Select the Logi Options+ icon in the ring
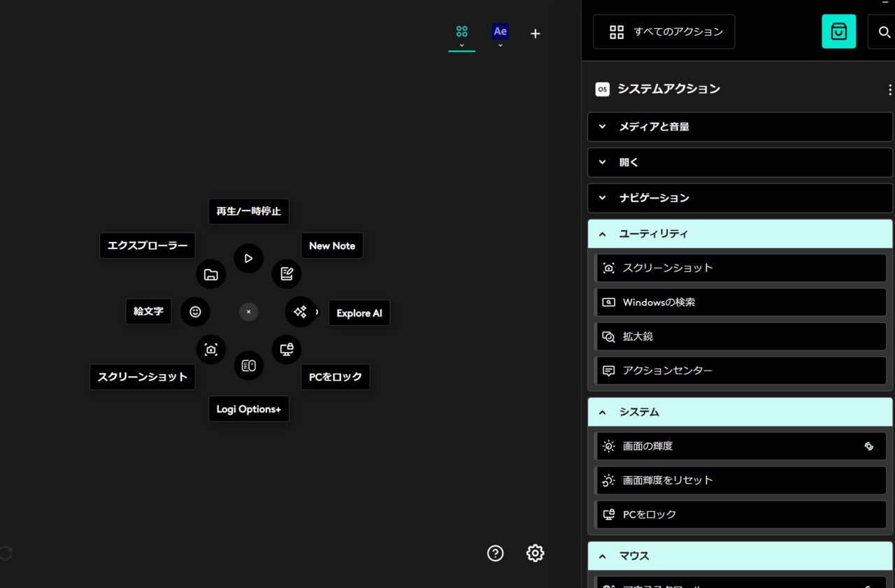Screen dimensions: 895x588 (248, 366)
